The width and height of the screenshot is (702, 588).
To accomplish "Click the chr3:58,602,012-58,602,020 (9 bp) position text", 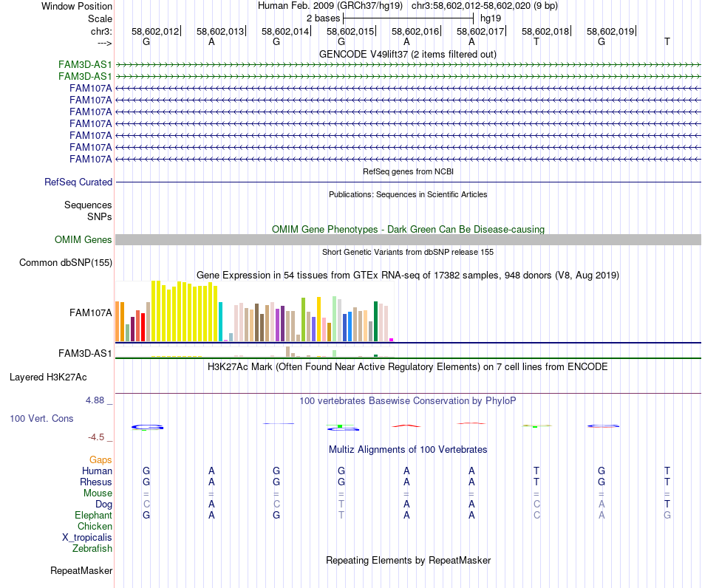I will [x=485, y=6].
